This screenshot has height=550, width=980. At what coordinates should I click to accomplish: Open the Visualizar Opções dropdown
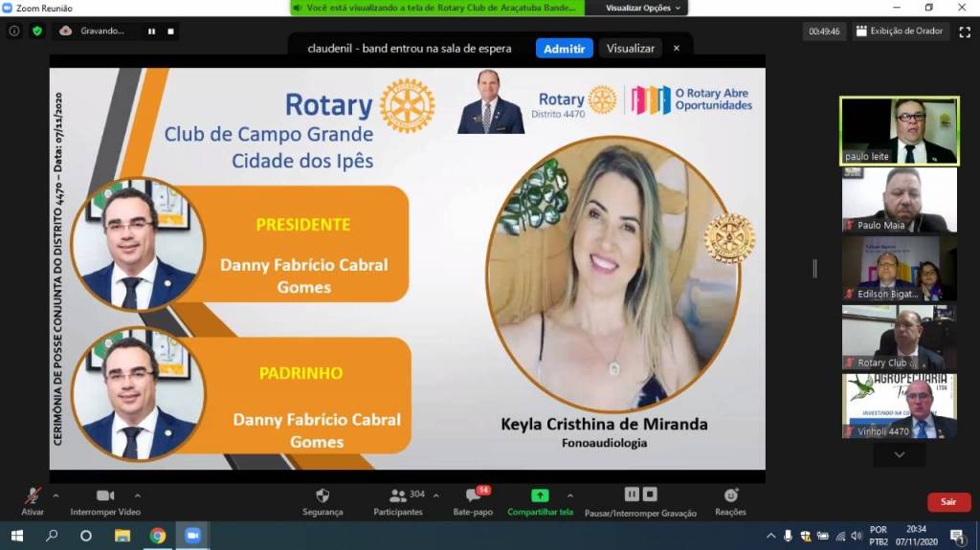pyautogui.click(x=644, y=8)
